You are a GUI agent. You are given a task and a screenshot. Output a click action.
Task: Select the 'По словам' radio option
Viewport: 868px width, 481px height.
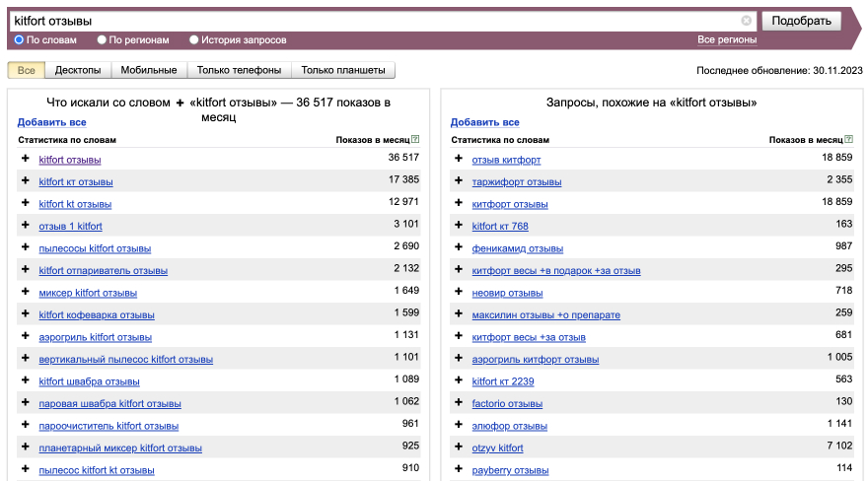(20, 39)
